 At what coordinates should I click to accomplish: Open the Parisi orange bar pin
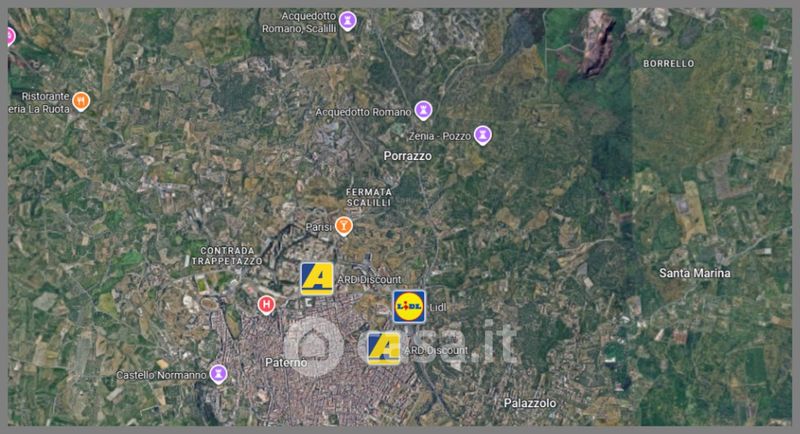(x=343, y=226)
